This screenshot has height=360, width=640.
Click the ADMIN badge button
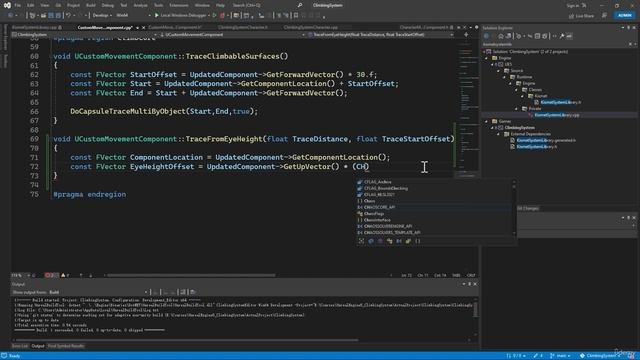pos(624,16)
